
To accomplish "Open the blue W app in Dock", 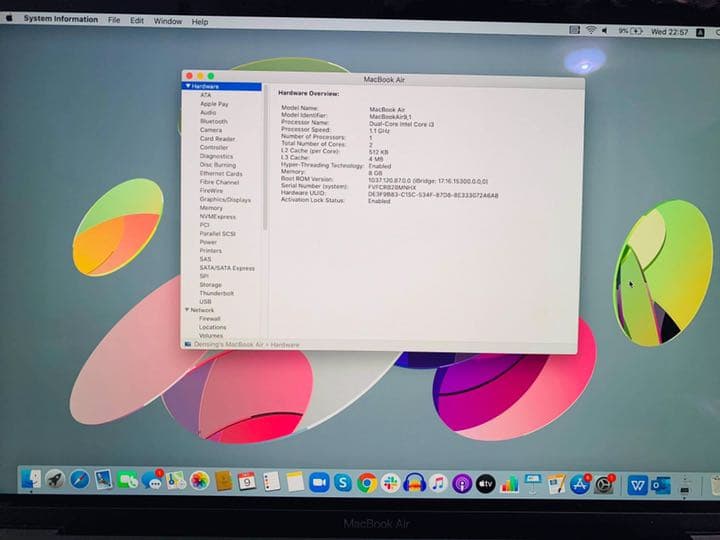I will 637,485.
